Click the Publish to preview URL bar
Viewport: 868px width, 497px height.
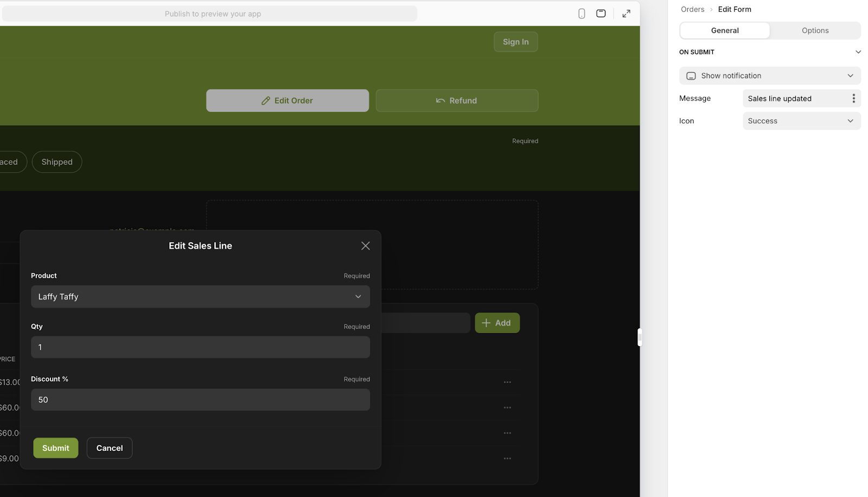[209, 14]
